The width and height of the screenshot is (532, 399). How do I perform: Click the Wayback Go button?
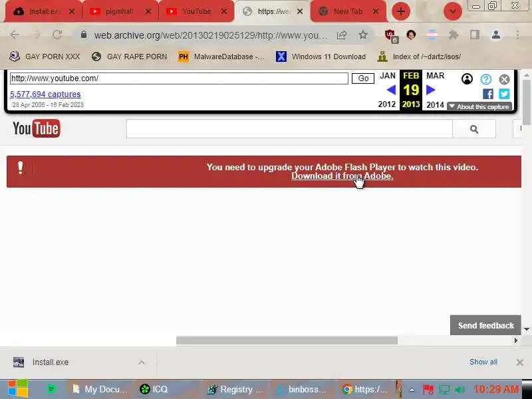(x=363, y=78)
